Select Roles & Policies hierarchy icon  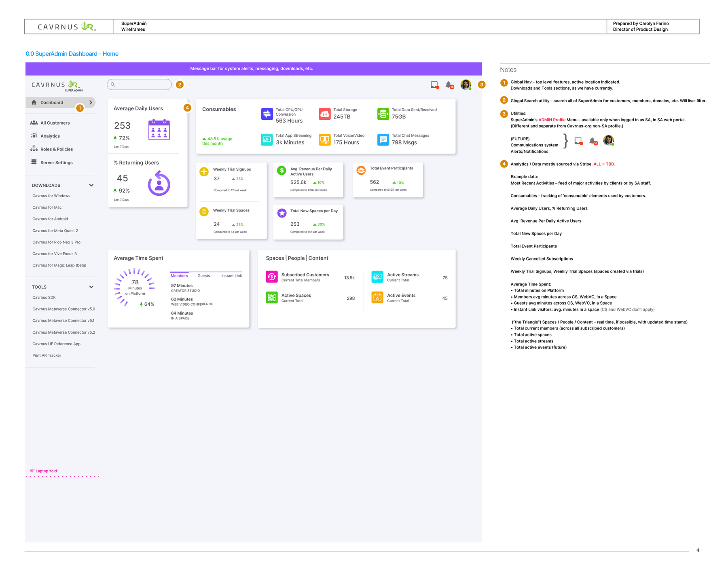click(x=34, y=148)
